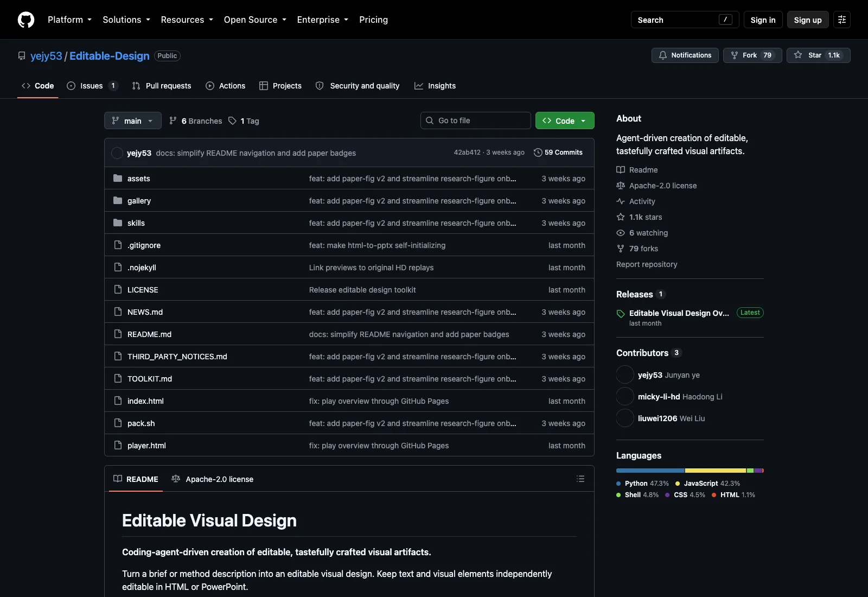The image size is (868, 597).
Task: Switch to the Issues tab
Action: (92, 86)
